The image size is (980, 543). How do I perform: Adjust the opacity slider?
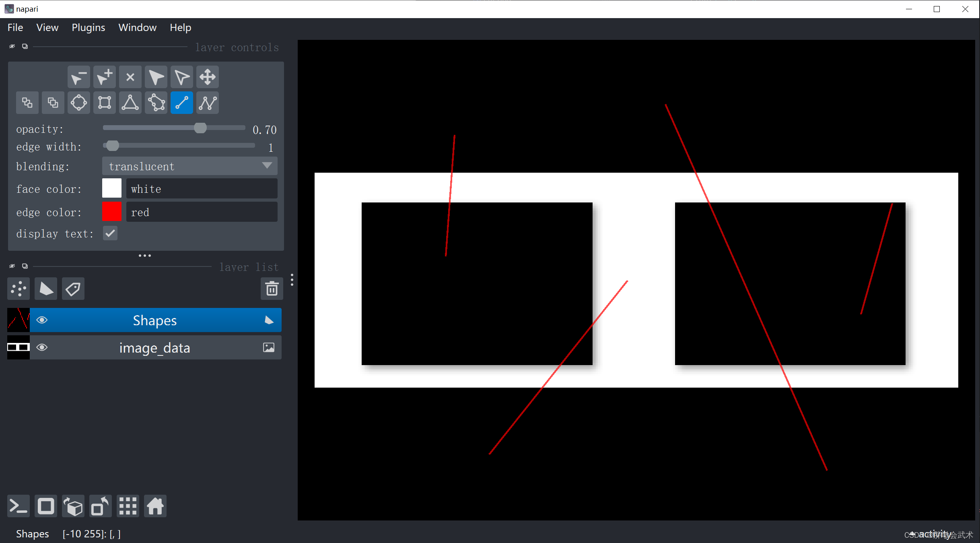pos(200,129)
